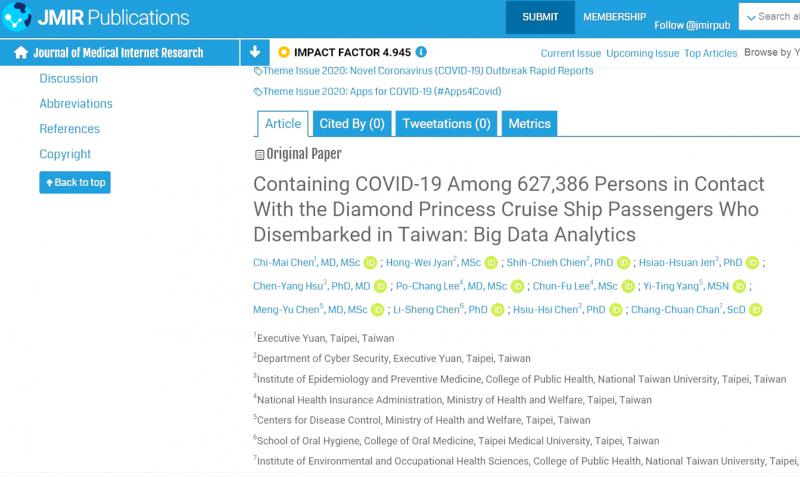Click the impact factor info icon
Screen dimensions: 800x478
tap(421, 52)
